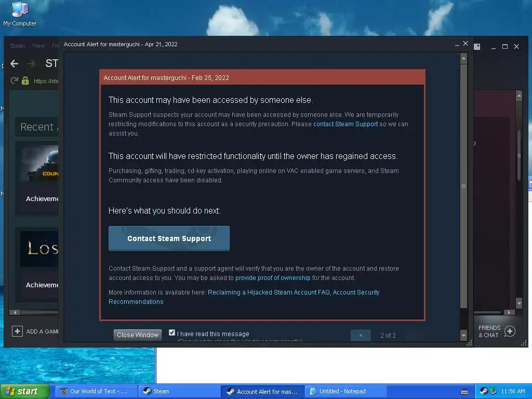Click Lost Ark game thumbnail in Steam
This screenshot has width=532, height=399.
(39, 249)
